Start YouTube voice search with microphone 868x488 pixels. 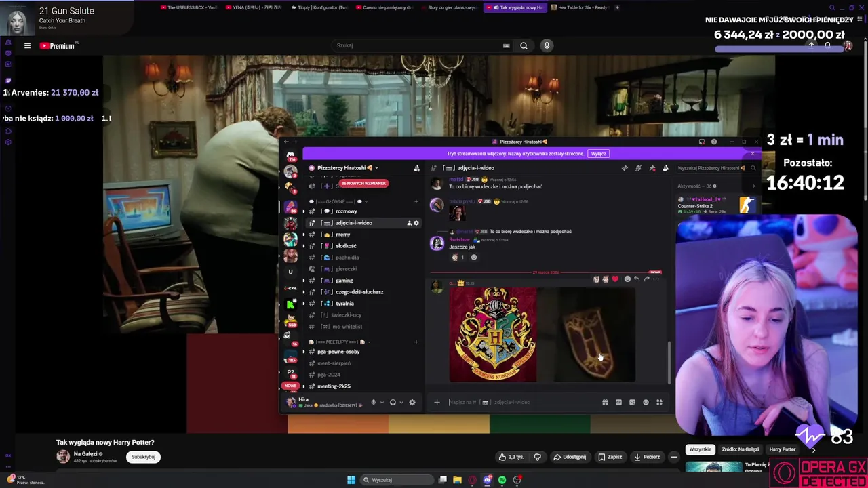[x=547, y=45]
